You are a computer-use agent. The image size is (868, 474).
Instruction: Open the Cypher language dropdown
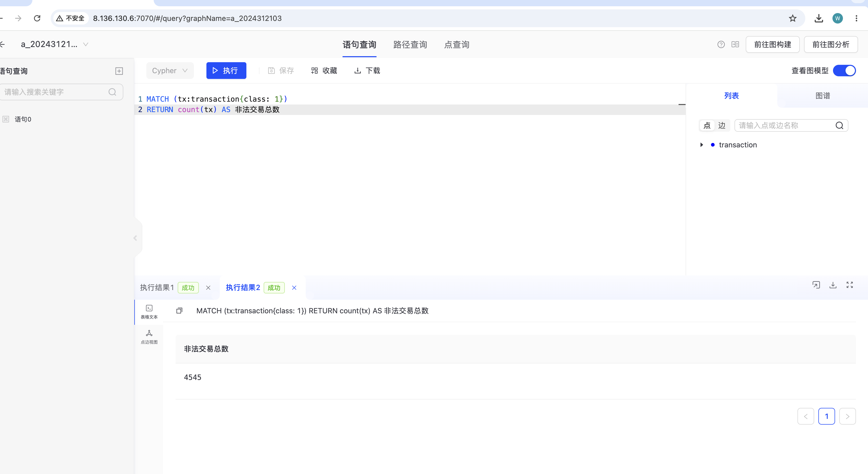click(x=170, y=71)
